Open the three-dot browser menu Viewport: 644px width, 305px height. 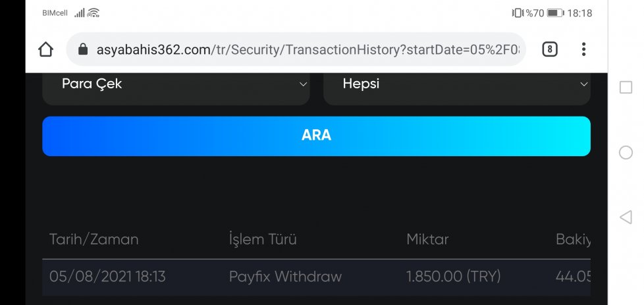coord(583,49)
